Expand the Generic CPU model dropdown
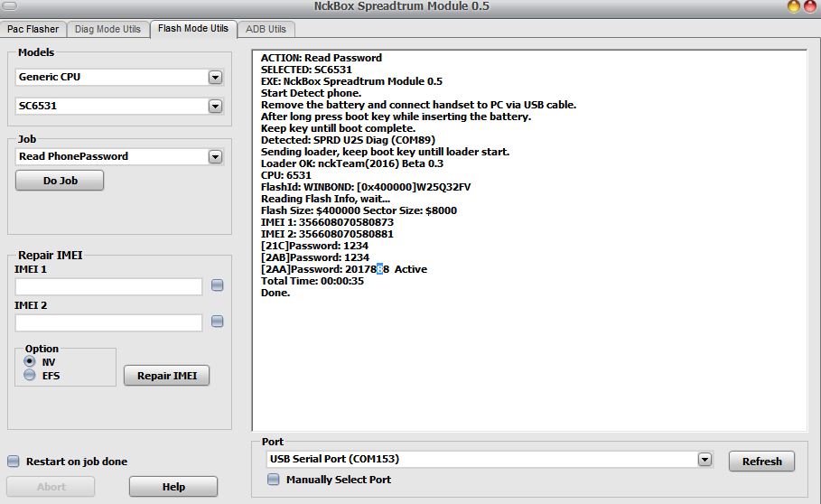This screenshot has width=821, height=504. [215, 78]
